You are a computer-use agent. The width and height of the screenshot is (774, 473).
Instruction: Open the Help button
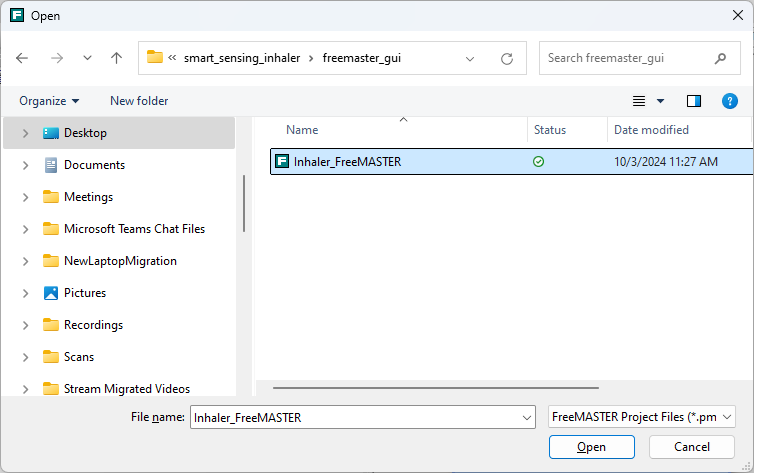pos(730,101)
